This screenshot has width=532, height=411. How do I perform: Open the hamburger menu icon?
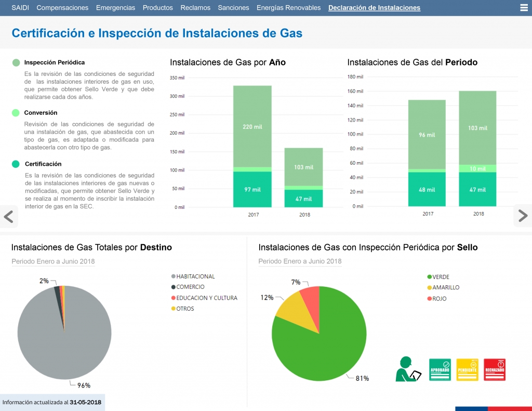coord(524,8)
